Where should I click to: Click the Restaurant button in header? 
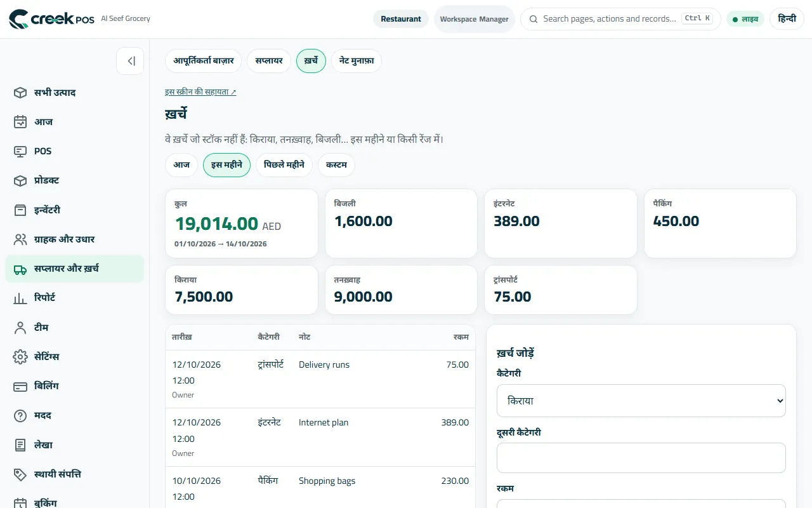tap(401, 19)
